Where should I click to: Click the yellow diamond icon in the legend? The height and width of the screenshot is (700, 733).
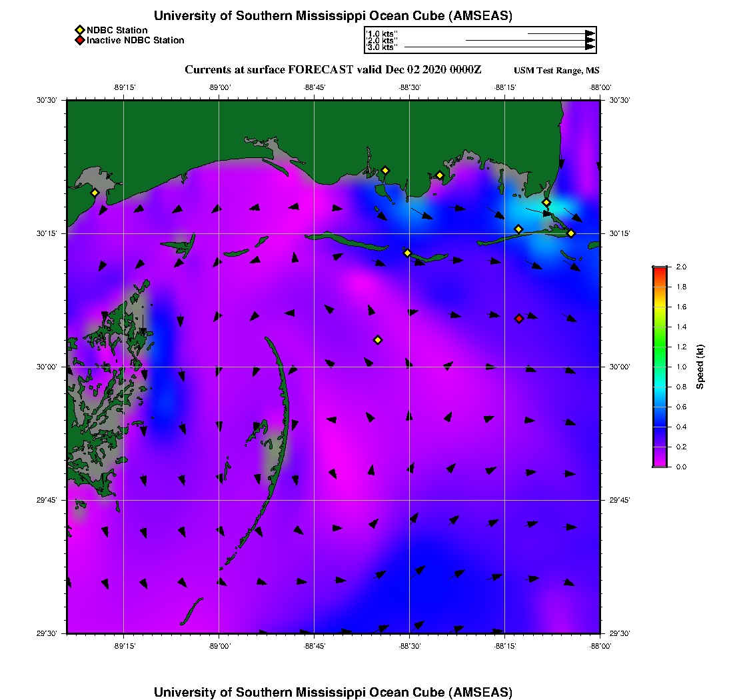click(79, 30)
